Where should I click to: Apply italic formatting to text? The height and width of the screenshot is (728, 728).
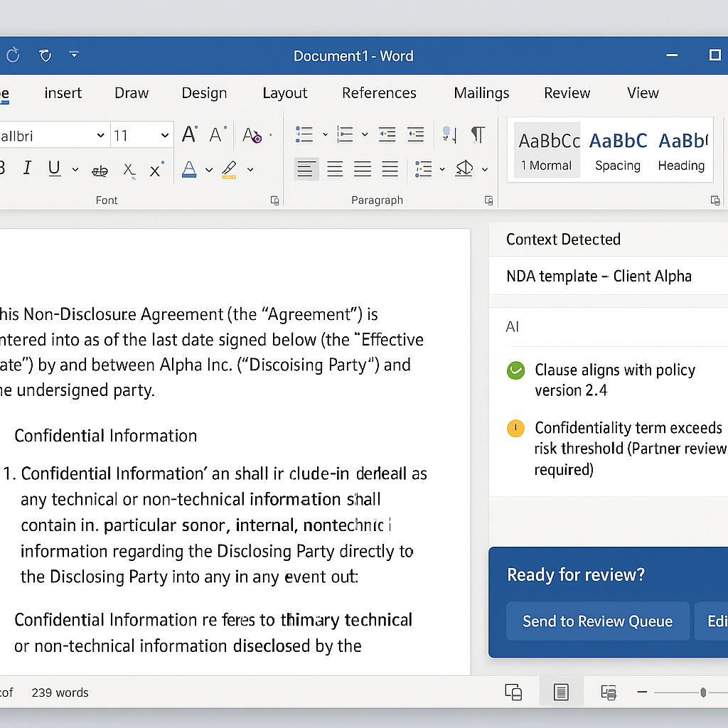pyautogui.click(x=27, y=168)
